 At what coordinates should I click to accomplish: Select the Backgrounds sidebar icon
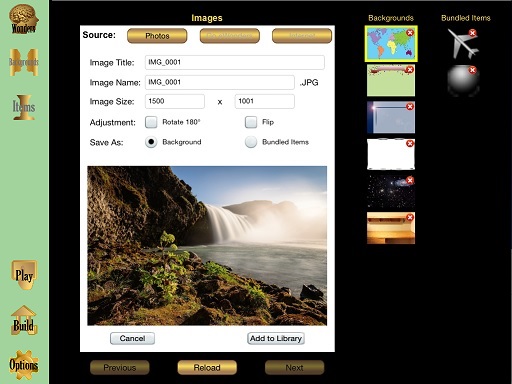pos(24,62)
